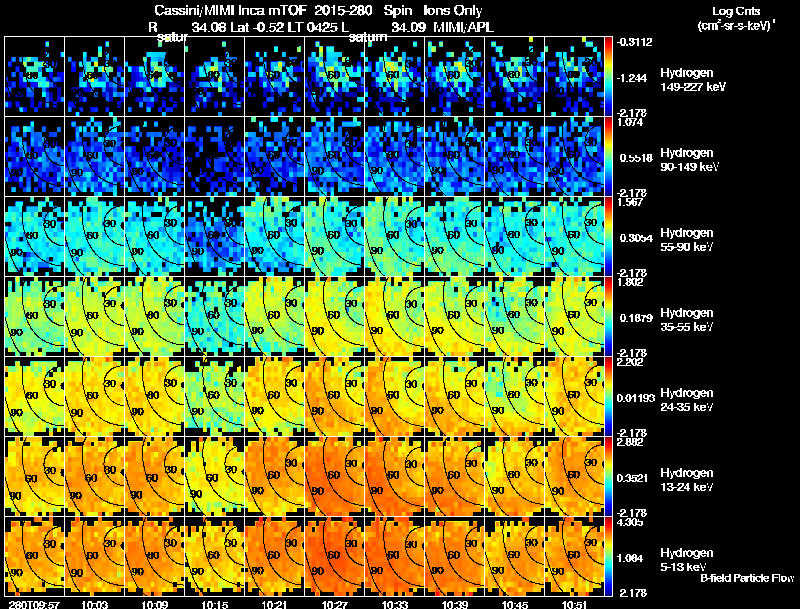Click the Hydrogen 149-227 keV color bar
This screenshot has height=609, width=800.
pos(608,77)
